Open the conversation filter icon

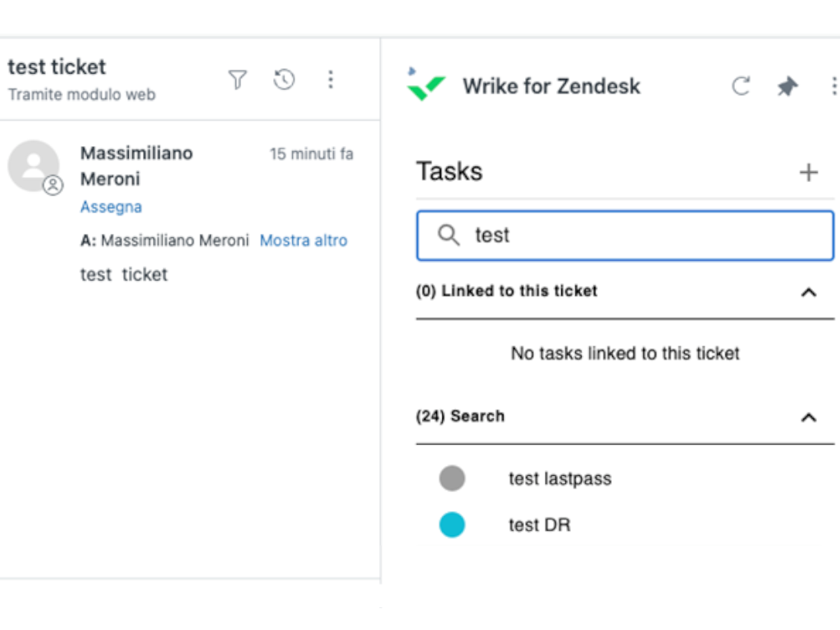click(237, 80)
